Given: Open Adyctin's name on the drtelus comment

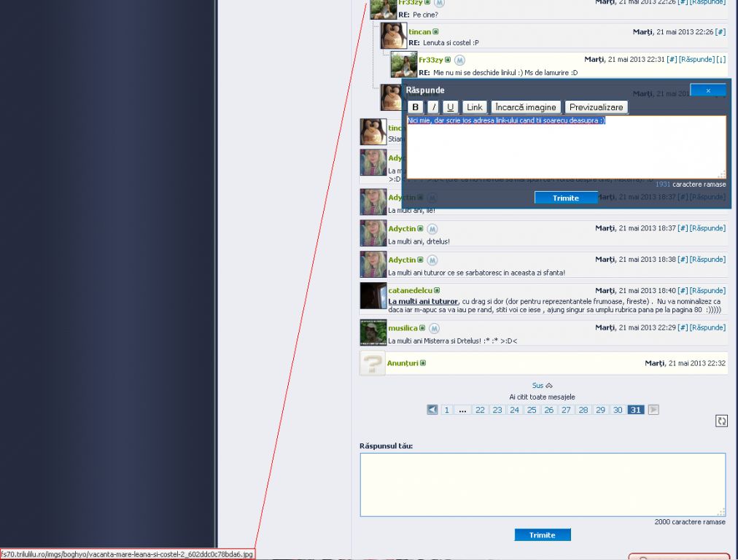Looking at the screenshot, I should [402, 229].
